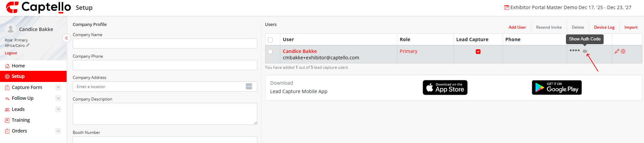The width and height of the screenshot is (644, 143).
Task: Click the Company Name input field
Action: click(165, 44)
